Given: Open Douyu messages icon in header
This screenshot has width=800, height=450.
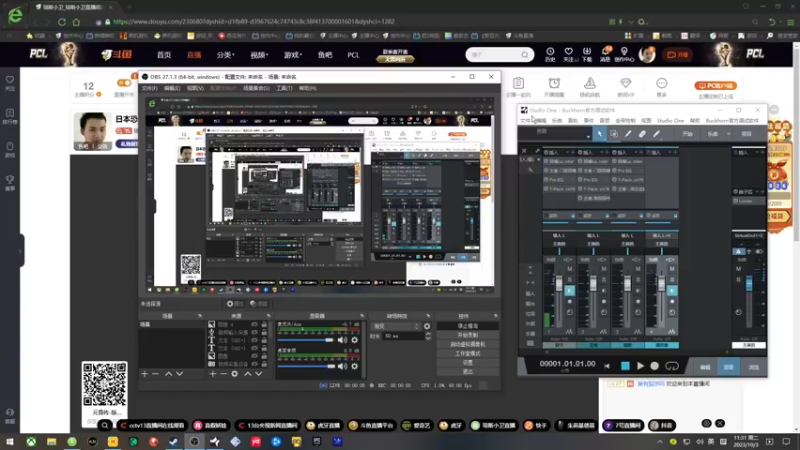Looking at the screenshot, I should tap(605, 54).
